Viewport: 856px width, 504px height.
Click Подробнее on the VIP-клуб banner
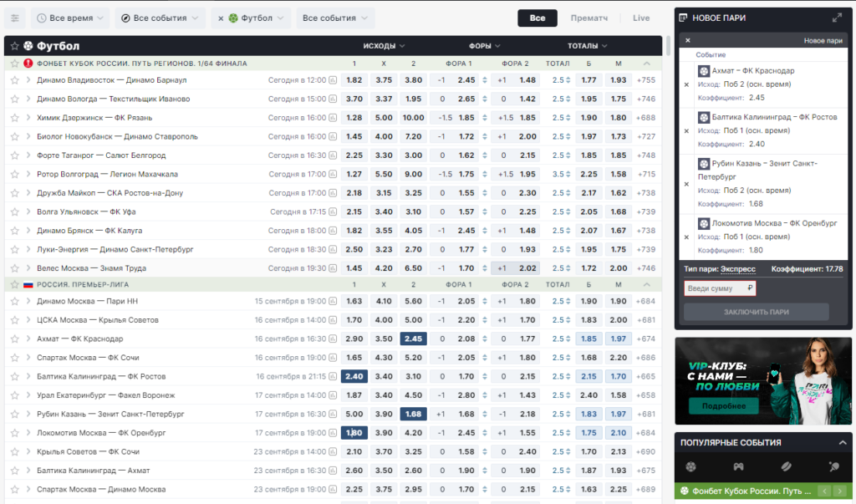coord(724,406)
